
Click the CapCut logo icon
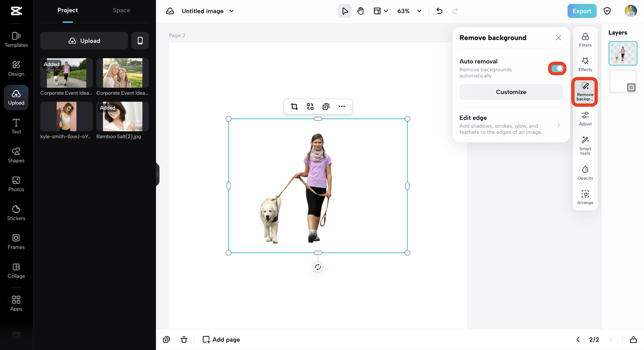tap(16, 11)
